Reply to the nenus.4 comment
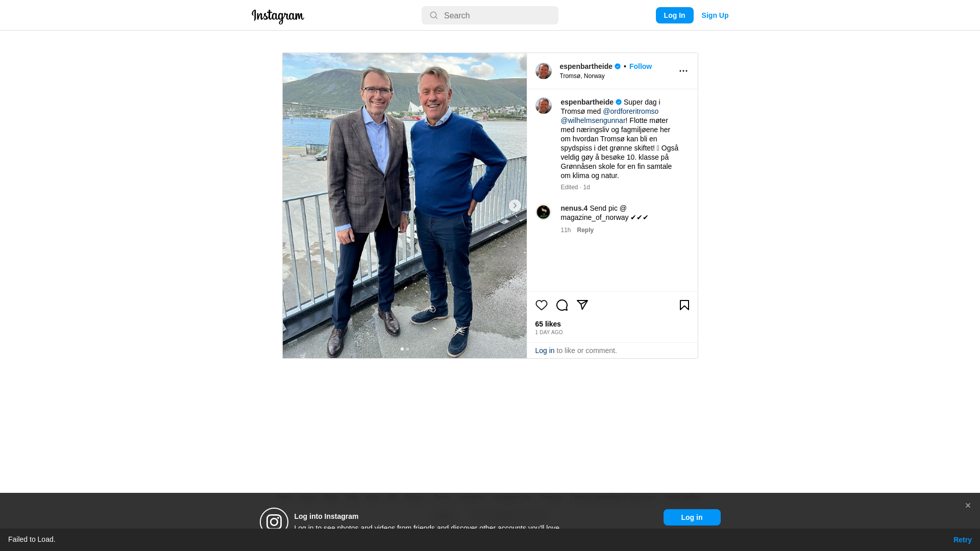 click(585, 230)
